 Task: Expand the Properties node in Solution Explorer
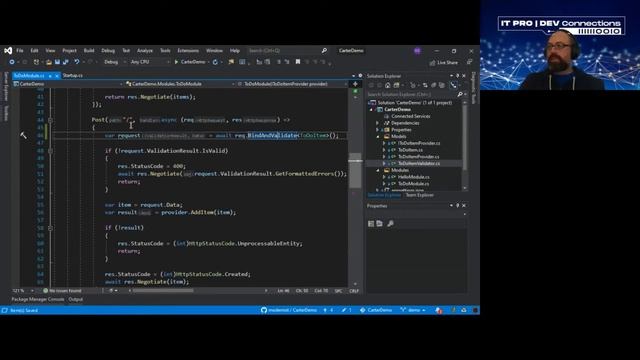pyautogui.click(x=378, y=130)
